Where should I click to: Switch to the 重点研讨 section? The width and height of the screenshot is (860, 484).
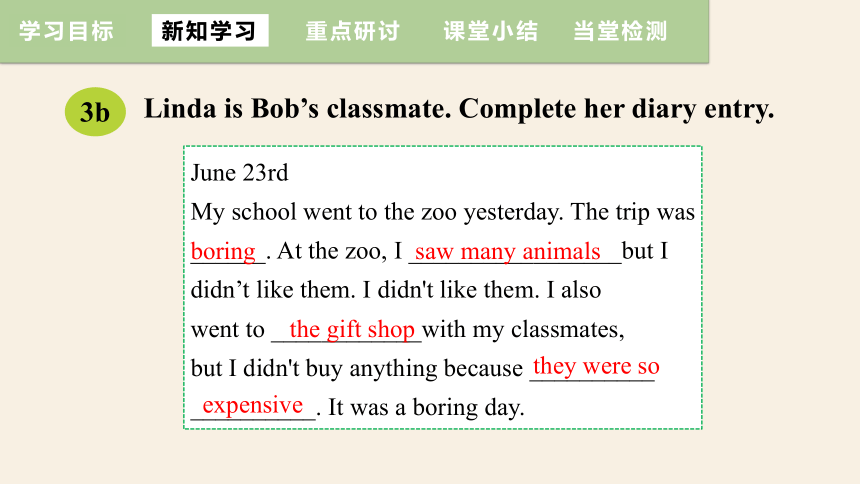pos(353,31)
